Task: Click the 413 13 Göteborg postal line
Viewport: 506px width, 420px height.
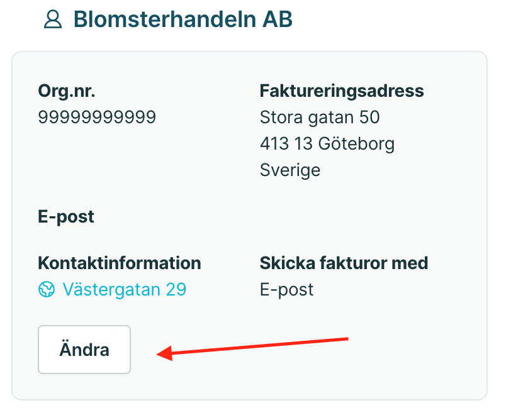Action: click(327, 144)
